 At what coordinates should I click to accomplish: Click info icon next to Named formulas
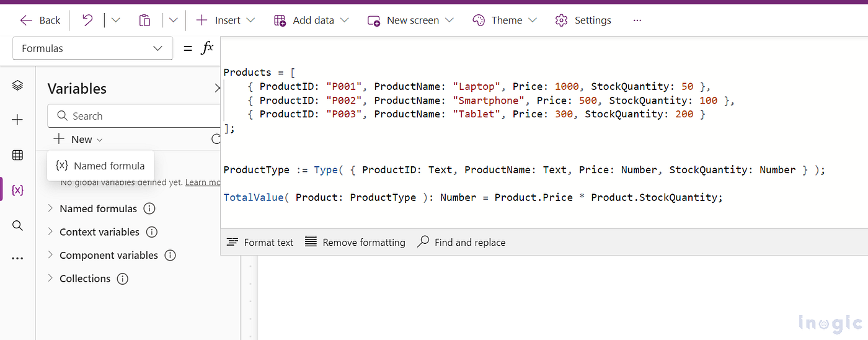click(x=149, y=208)
